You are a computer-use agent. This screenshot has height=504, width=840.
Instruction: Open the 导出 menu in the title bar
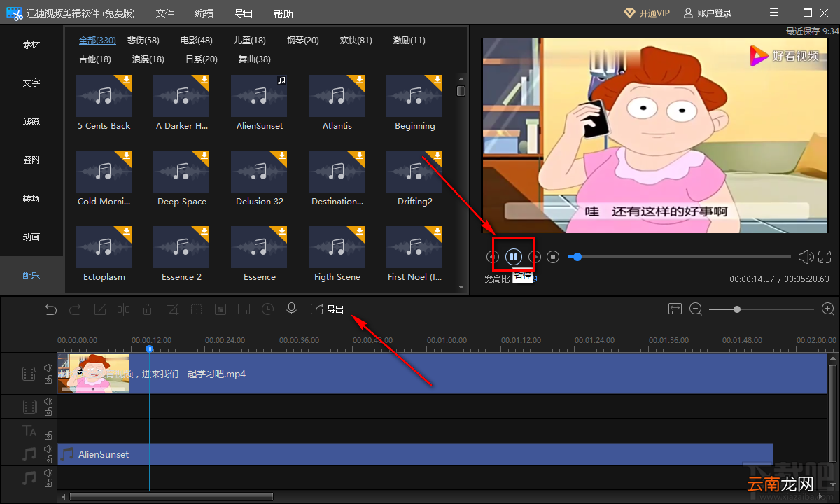[244, 13]
